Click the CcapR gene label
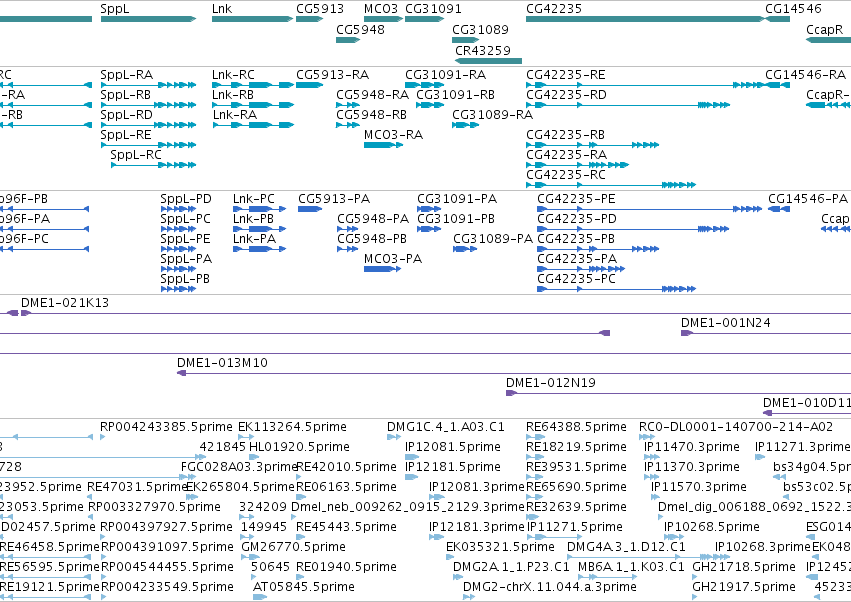Image resolution: width=851 pixels, height=602 pixels. pos(825,30)
